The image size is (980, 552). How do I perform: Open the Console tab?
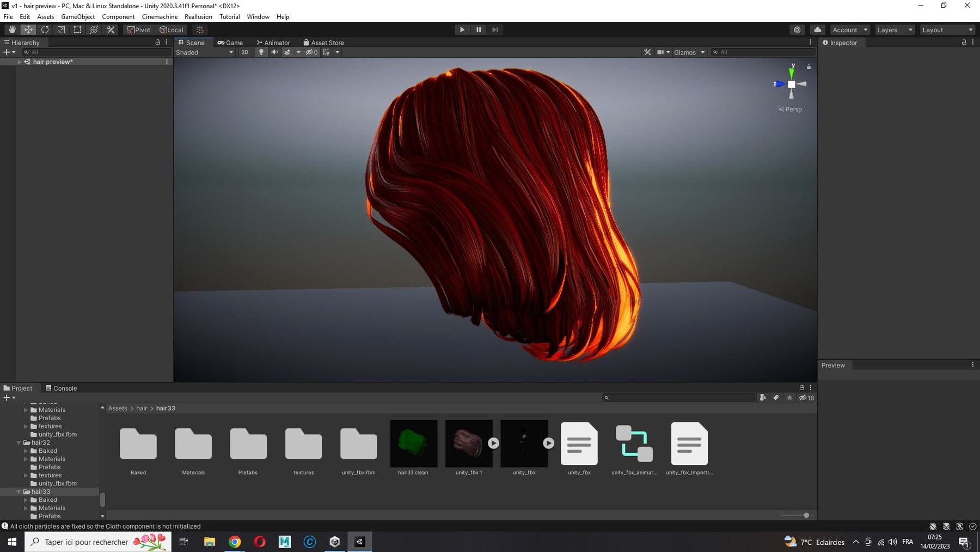tap(61, 388)
